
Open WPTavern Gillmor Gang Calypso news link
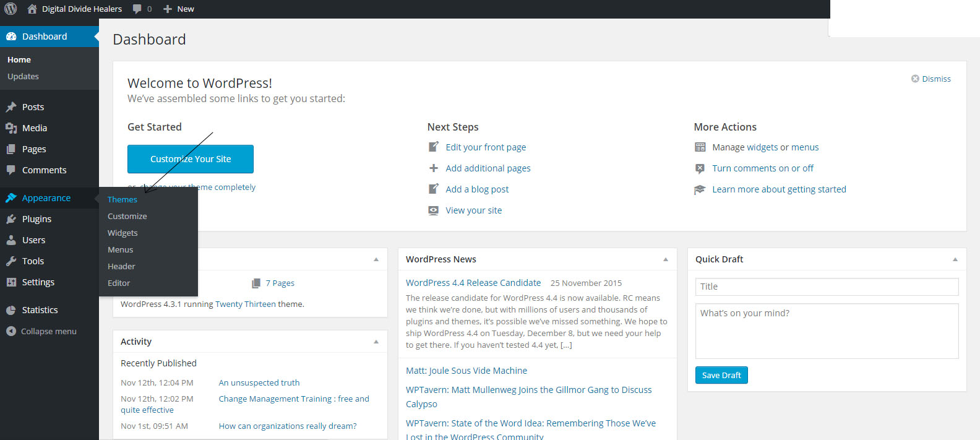[x=529, y=397]
